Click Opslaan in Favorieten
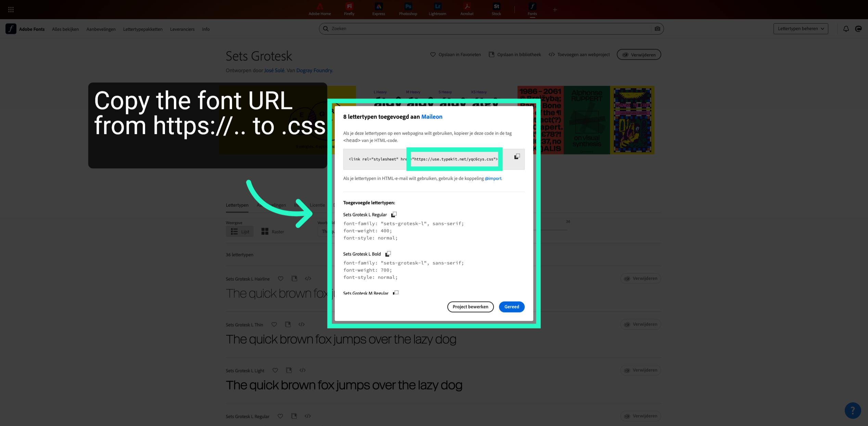Viewport: 868px width, 426px height. [x=455, y=55]
